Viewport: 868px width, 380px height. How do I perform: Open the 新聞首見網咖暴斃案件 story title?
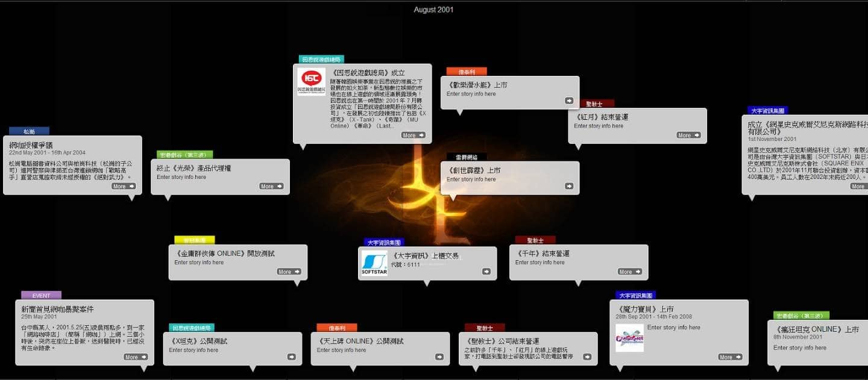click(x=57, y=309)
